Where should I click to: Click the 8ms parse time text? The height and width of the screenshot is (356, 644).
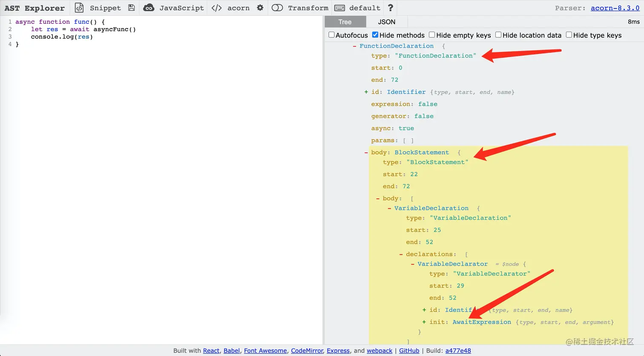pyautogui.click(x=633, y=22)
